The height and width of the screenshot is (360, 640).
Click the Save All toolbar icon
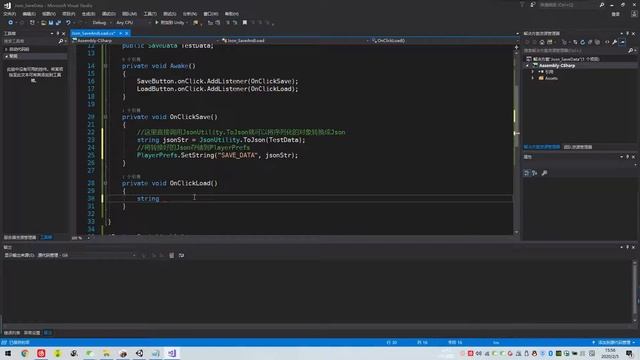tap(58, 23)
